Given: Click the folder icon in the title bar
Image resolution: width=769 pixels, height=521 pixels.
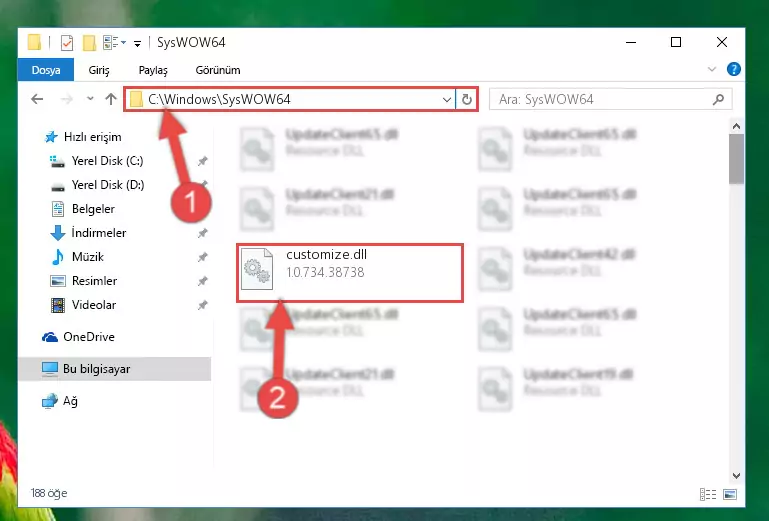Looking at the screenshot, I should 34,43.
